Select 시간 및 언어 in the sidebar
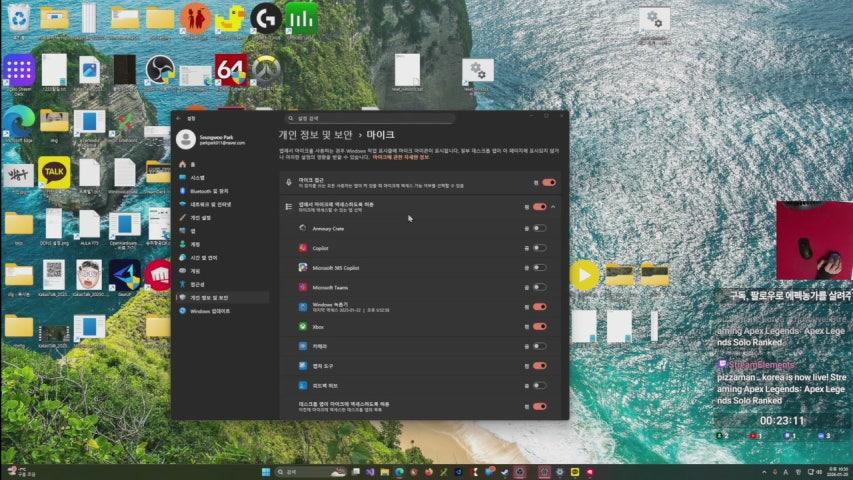The image size is (853, 480). click(223, 257)
